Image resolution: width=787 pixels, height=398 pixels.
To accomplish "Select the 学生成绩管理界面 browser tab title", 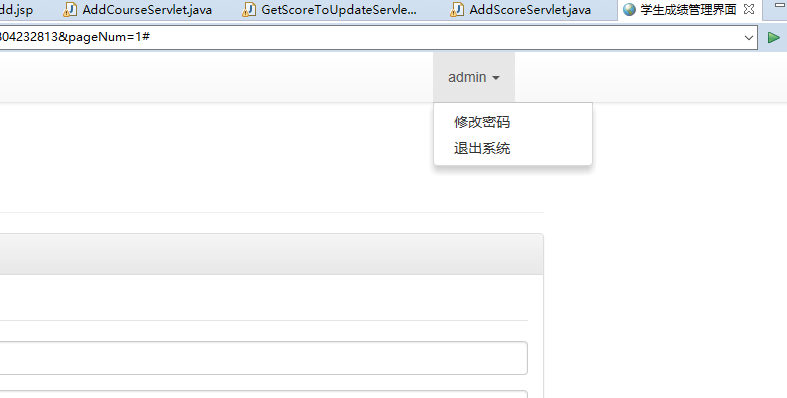I will point(688,10).
